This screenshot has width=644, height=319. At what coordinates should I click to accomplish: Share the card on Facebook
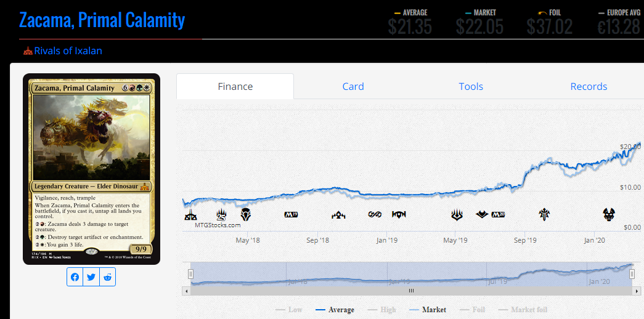click(x=75, y=277)
